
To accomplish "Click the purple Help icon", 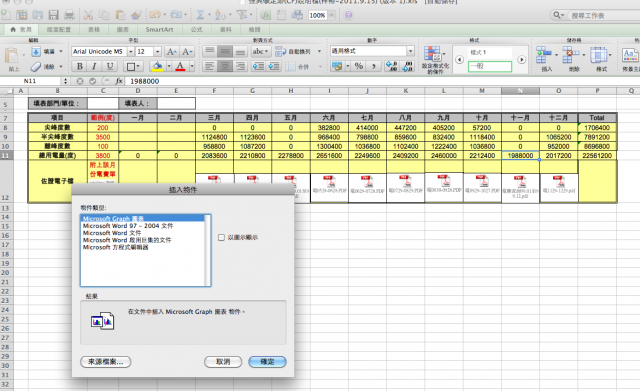I will tap(348, 15).
